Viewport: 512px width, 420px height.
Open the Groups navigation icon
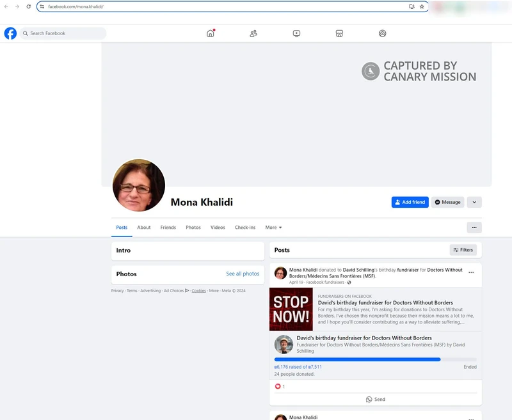[383, 33]
